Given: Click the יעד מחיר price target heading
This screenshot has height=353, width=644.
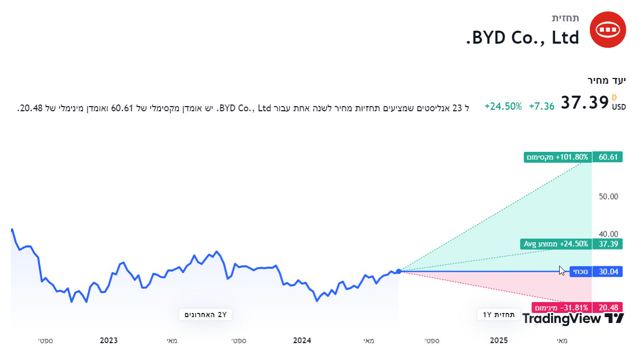Looking at the screenshot, I should (607, 80).
